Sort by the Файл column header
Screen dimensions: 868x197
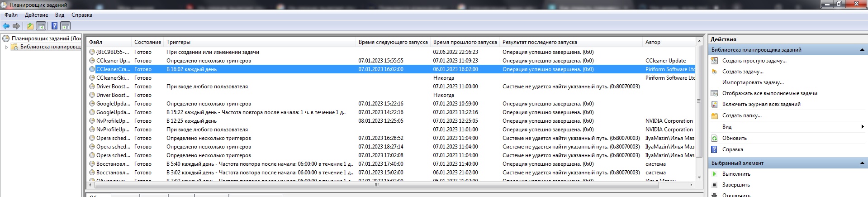(x=109, y=42)
